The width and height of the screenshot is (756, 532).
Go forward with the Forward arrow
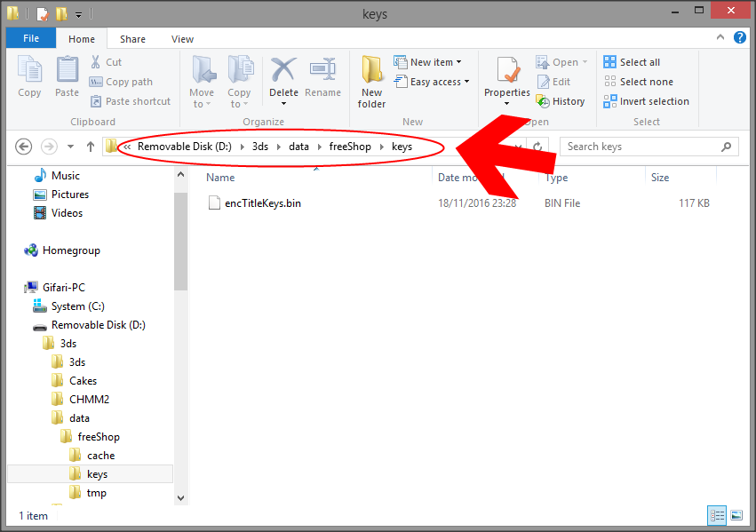point(49,146)
